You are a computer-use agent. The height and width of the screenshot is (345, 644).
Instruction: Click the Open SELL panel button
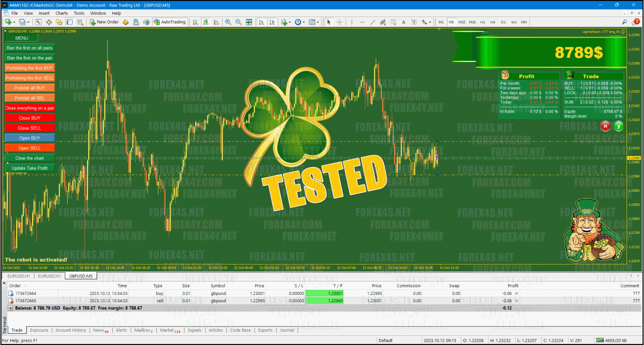pyautogui.click(x=29, y=148)
